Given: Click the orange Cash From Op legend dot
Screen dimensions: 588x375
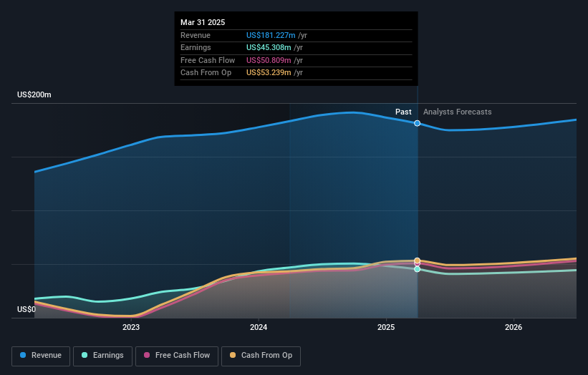Looking at the screenshot, I should click(x=233, y=355).
